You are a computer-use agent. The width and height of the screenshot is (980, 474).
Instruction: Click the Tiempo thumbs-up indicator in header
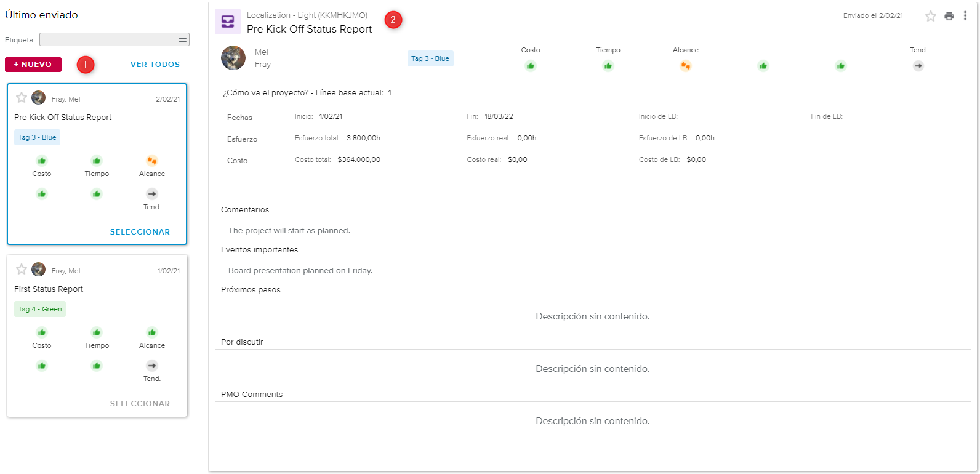coord(608,66)
